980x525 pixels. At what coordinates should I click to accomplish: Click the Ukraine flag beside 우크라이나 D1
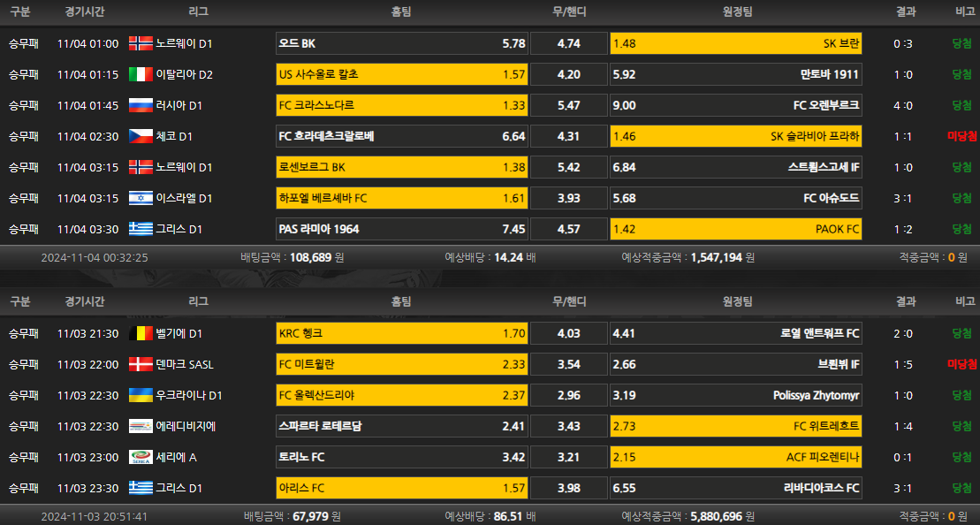(x=141, y=395)
